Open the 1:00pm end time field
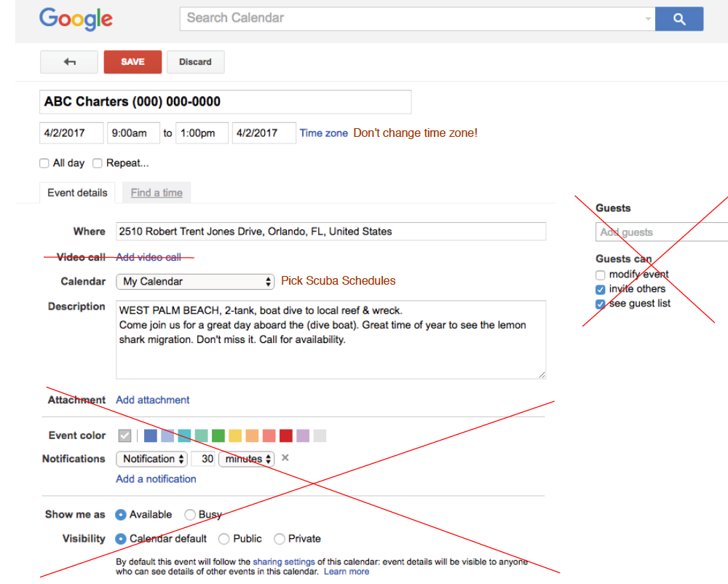The image size is (728, 584). point(202,133)
